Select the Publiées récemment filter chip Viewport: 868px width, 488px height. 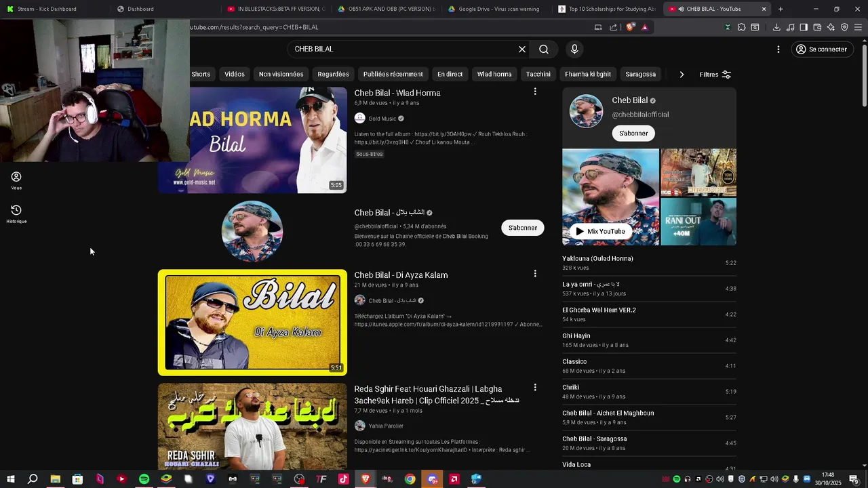[393, 75]
